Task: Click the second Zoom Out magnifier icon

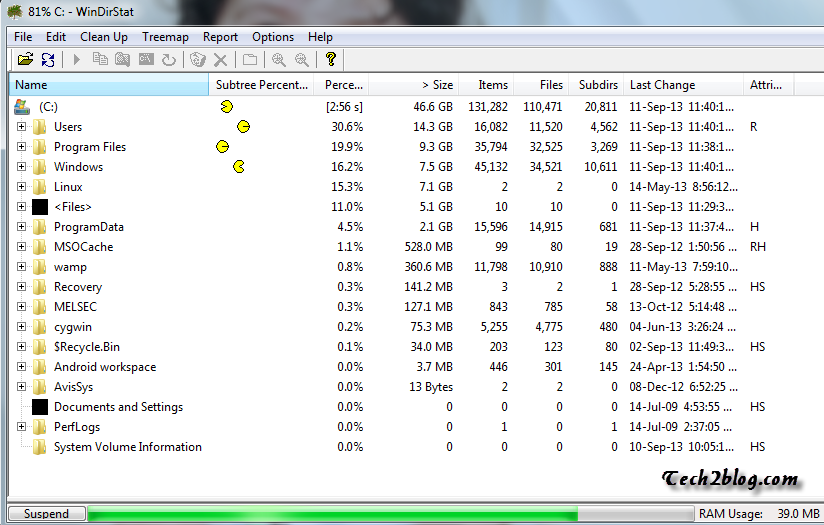Action: [x=302, y=59]
